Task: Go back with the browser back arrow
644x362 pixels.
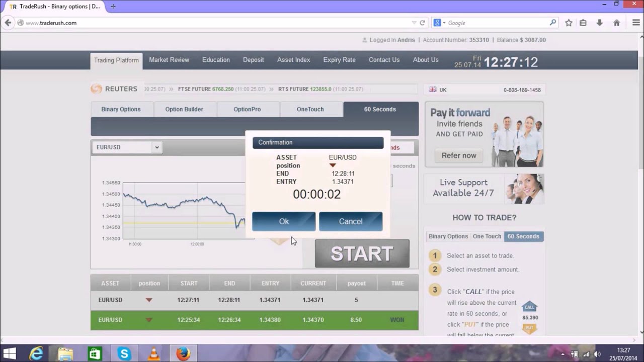Action: tap(8, 23)
